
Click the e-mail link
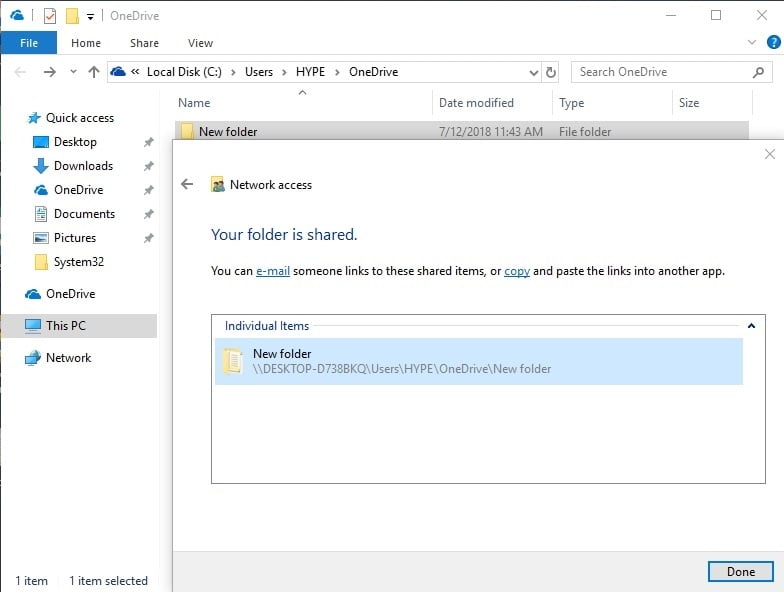273,271
